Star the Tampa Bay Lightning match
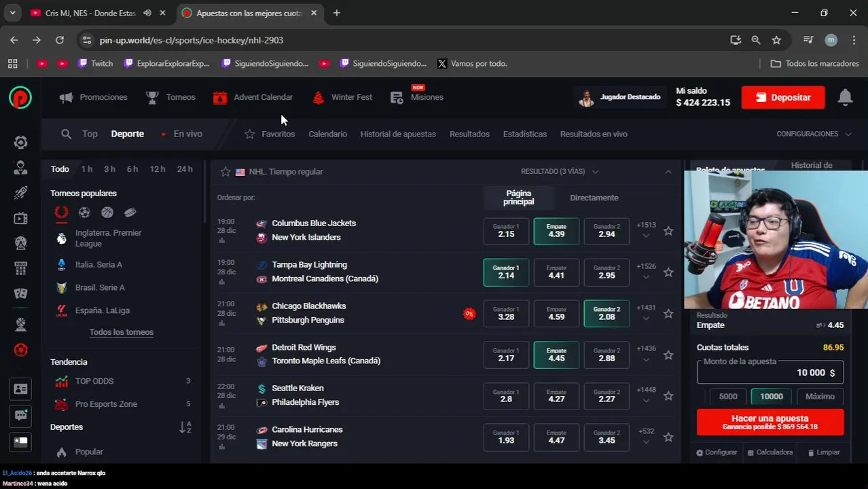The height and width of the screenshot is (489, 868). (668, 272)
